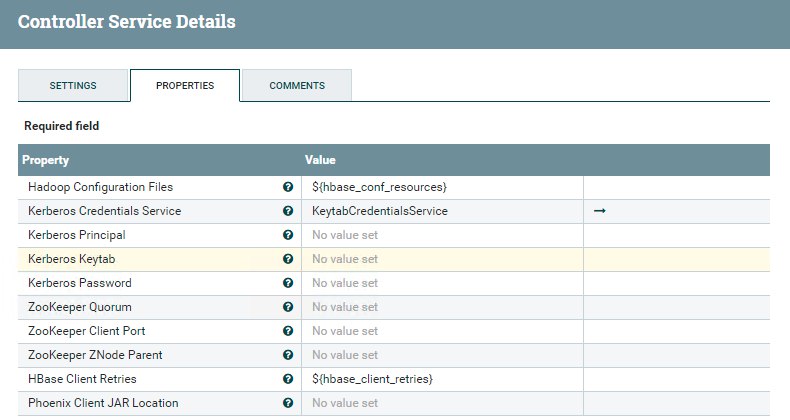The image size is (790, 420).
Task: Click the Phoenix Client JAR Location name
Action: click(103, 403)
